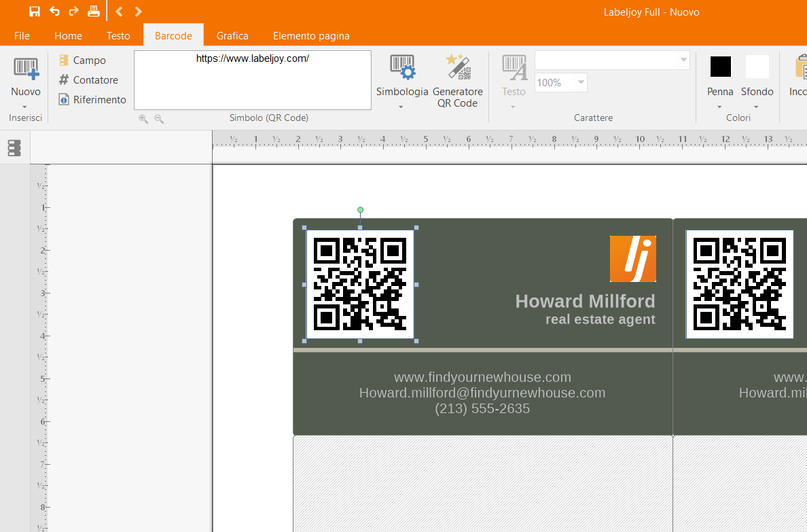Zoom in the symbol text

tap(143, 119)
